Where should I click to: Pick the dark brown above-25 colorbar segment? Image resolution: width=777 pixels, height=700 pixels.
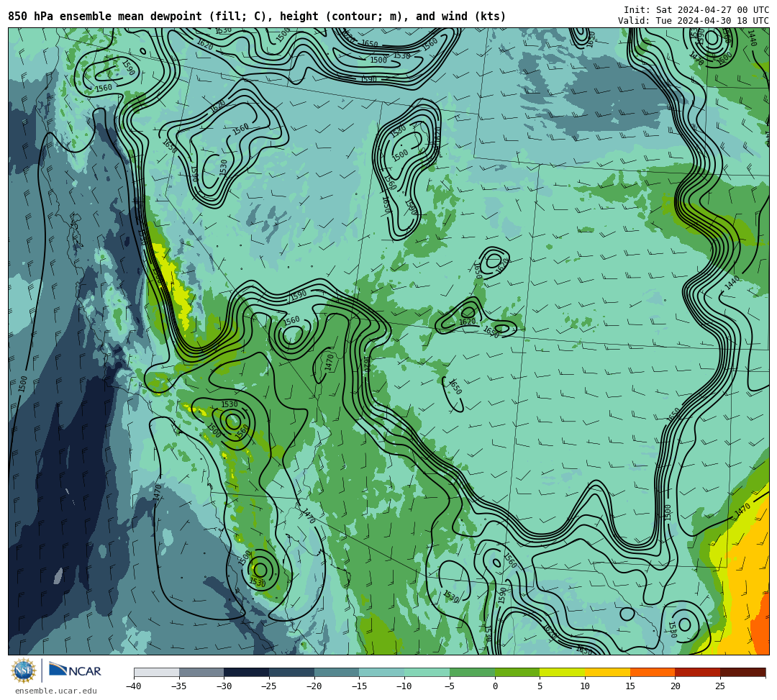[742, 672]
